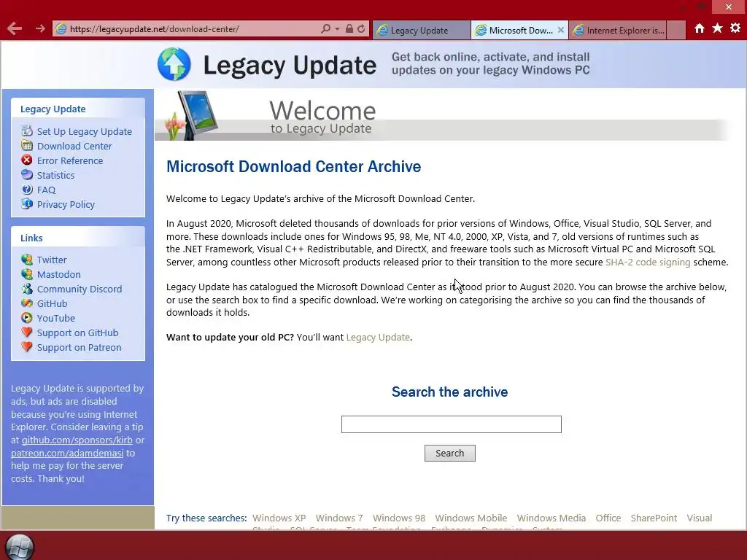747x560 pixels.
Task: Click the Search button
Action: click(x=449, y=454)
